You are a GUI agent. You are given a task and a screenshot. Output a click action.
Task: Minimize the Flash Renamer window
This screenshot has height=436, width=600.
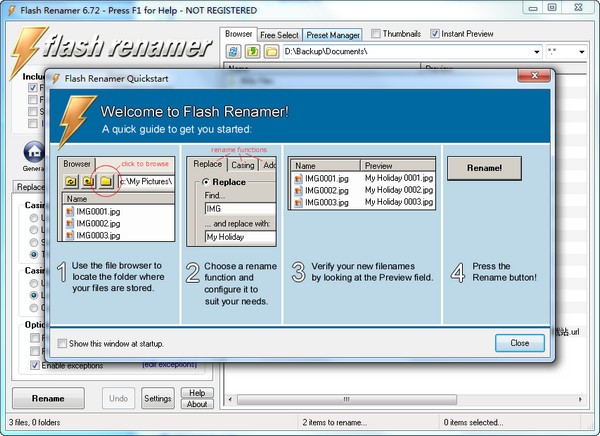point(533,8)
